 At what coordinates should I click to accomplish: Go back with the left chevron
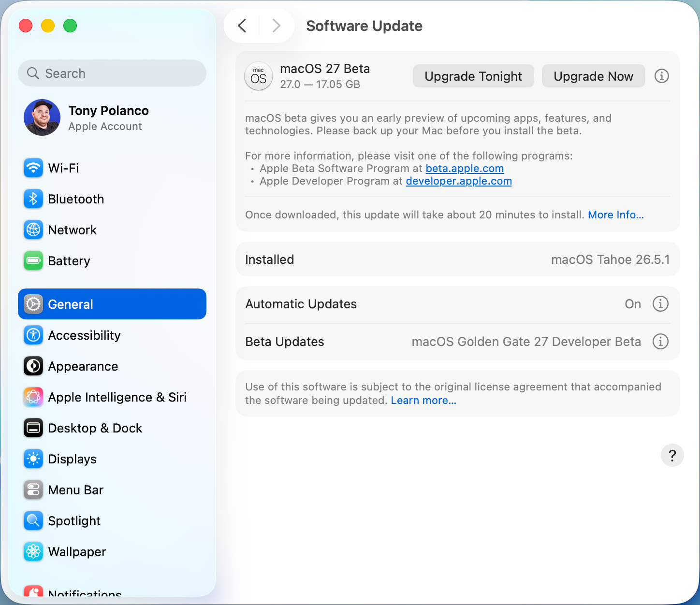point(242,26)
